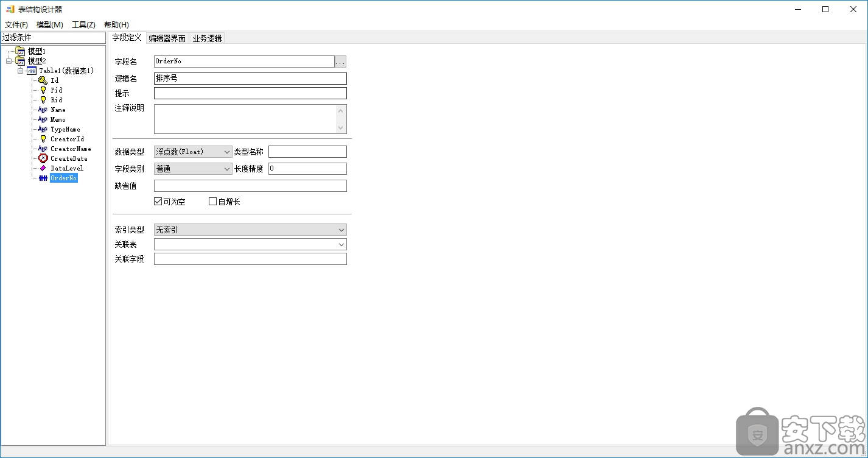The height and width of the screenshot is (458, 868).
Task: Select the Pid field row
Action: [x=56, y=90]
